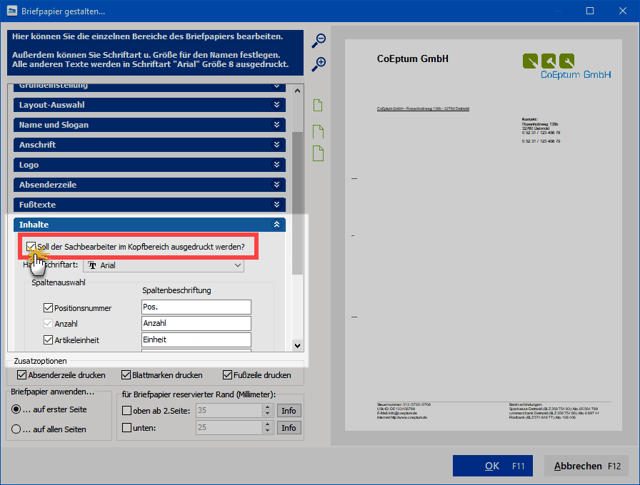Screen dimensions: 640x485
Task: Click Info button for oben ab 2.Seite
Action: pyautogui.click(x=288, y=410)
